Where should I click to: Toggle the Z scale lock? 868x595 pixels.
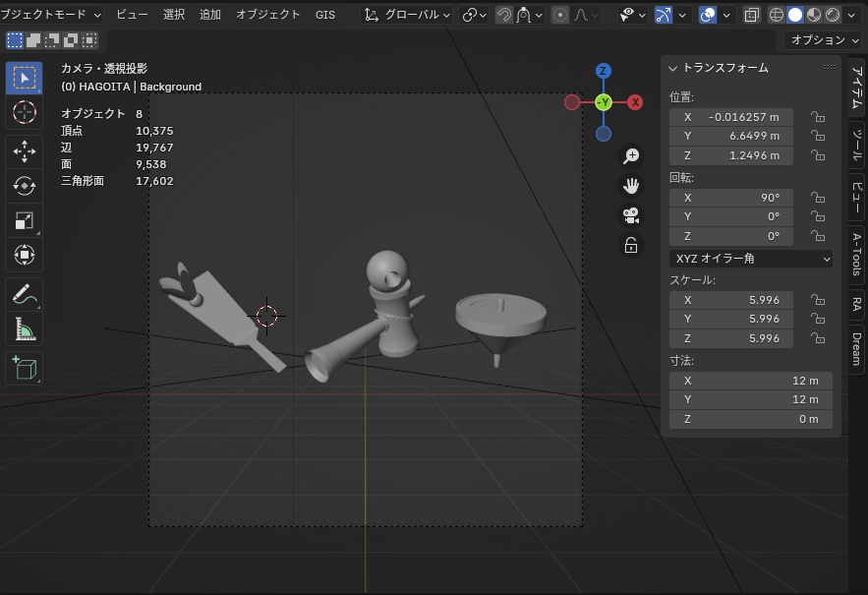(817, 338)
